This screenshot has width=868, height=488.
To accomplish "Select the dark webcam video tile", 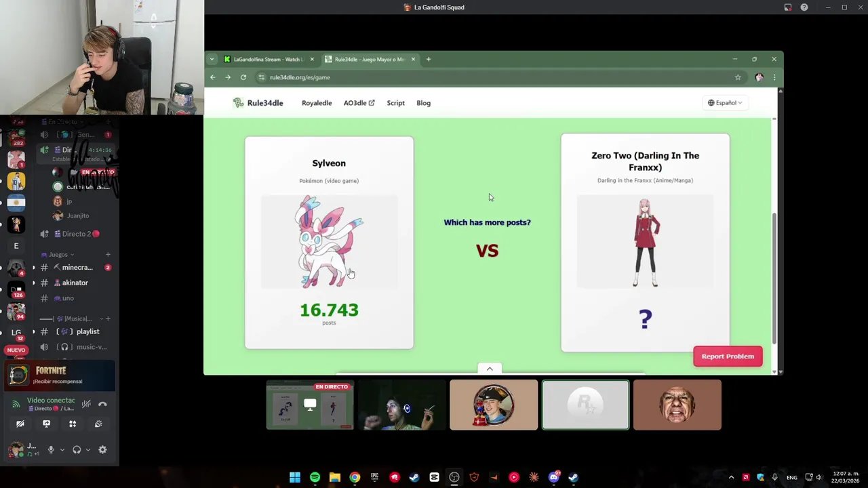I will (402, 405).
